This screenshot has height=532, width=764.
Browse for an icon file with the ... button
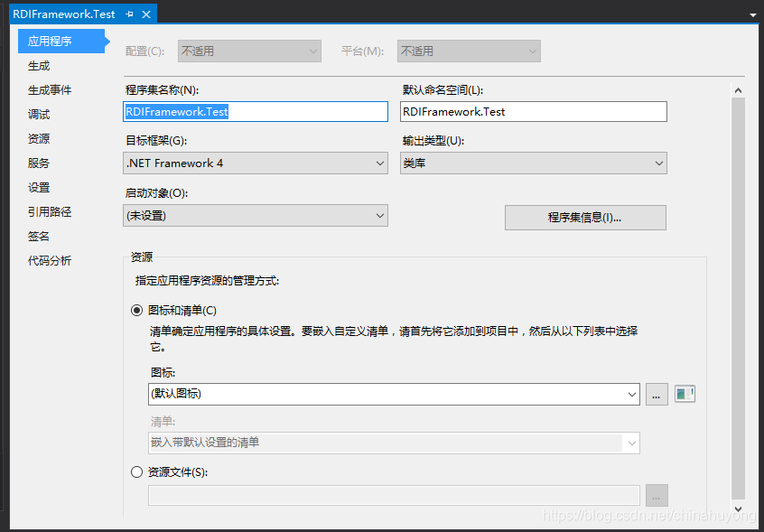(x=657, y=394)
